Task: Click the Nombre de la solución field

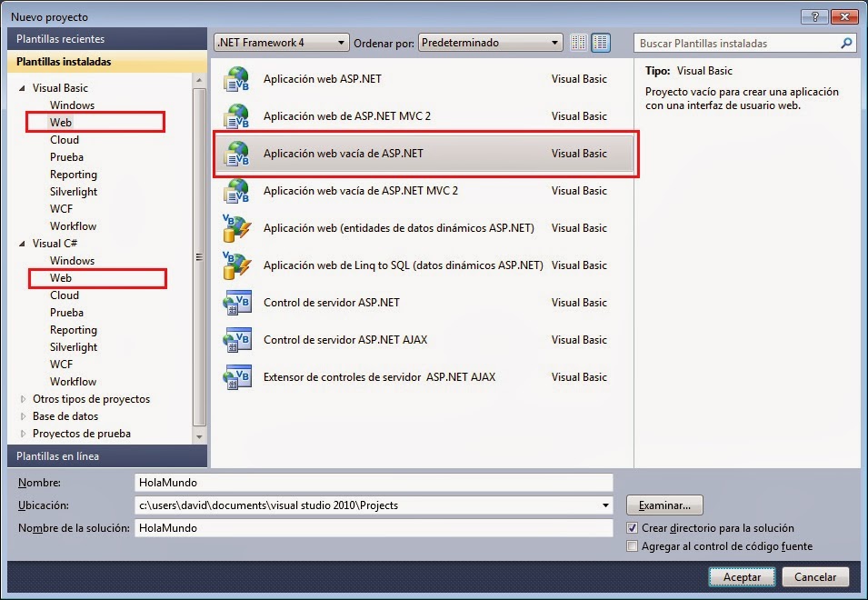Action: (x=374, y=528)
